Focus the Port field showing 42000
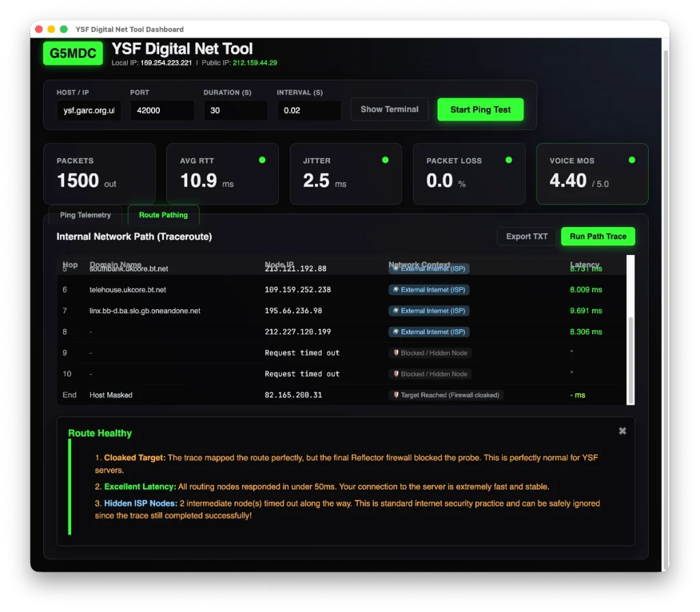The height and width of the screenshot is (612, 700). pos(162,110)
